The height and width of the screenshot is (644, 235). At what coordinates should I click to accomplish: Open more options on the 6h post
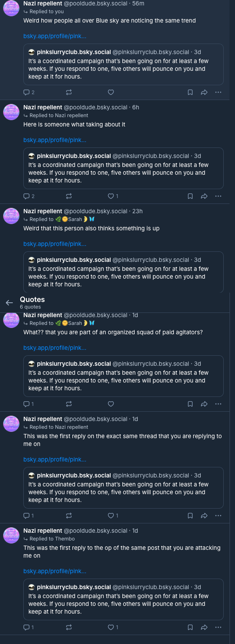tap(218, 196)
